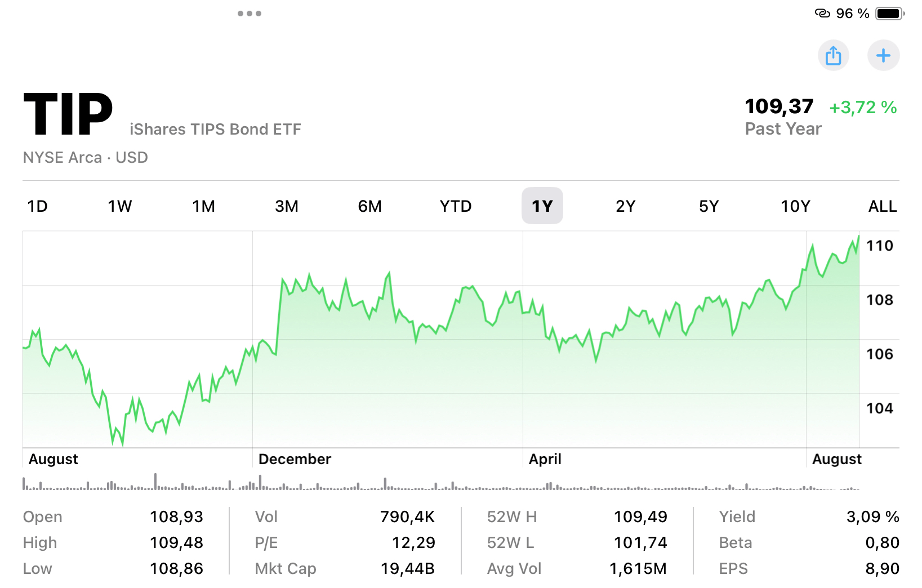Select the 1M chart period
The height and width of the screenshot is (588, 922).
coord(203,206)
